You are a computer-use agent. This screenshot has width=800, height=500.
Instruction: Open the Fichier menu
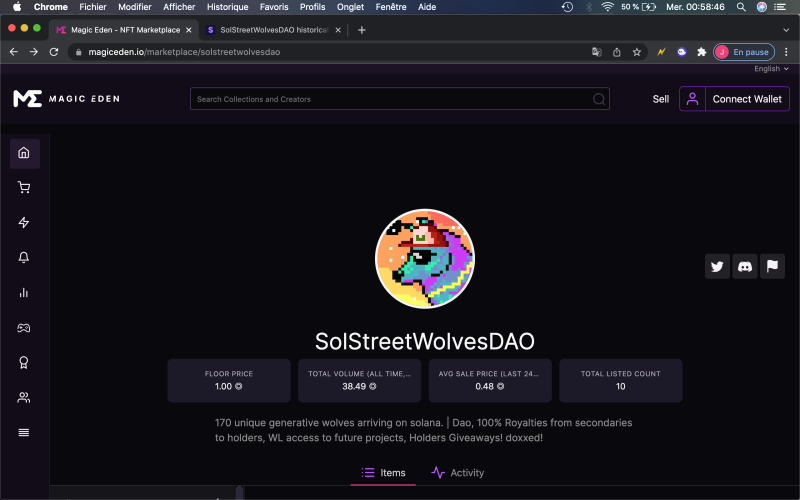(93, 7)
